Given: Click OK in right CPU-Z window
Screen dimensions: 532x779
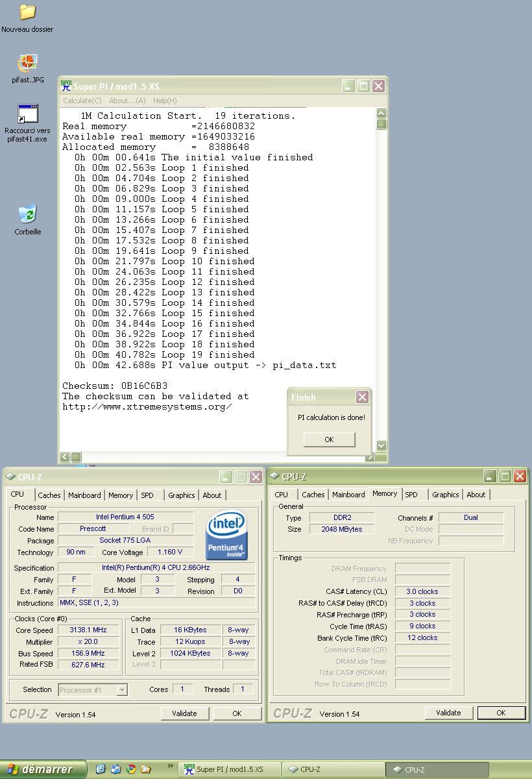Looking at the screenshot, I should click(501, 712).
